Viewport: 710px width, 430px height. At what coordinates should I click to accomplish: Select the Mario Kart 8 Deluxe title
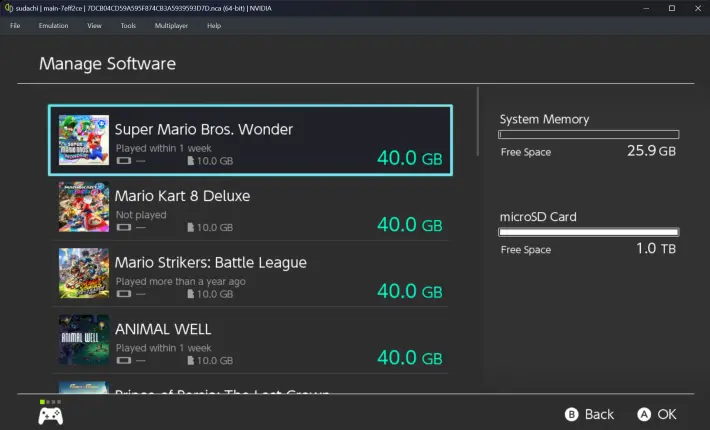pyautogui.click(x=182, y=196)
